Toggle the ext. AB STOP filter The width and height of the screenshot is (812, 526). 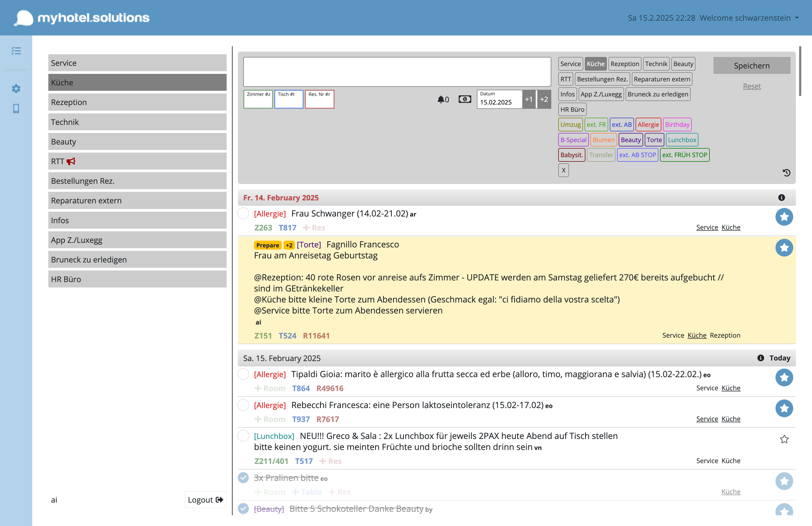[637, 155]
